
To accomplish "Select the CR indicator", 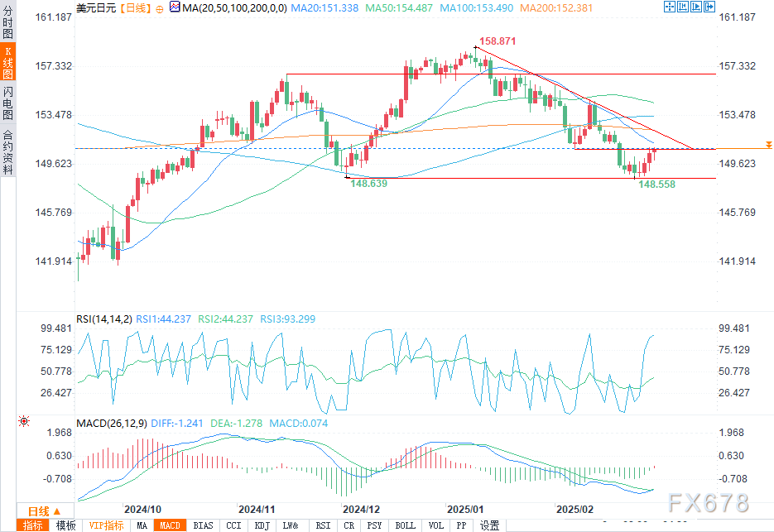I will 349,525.
